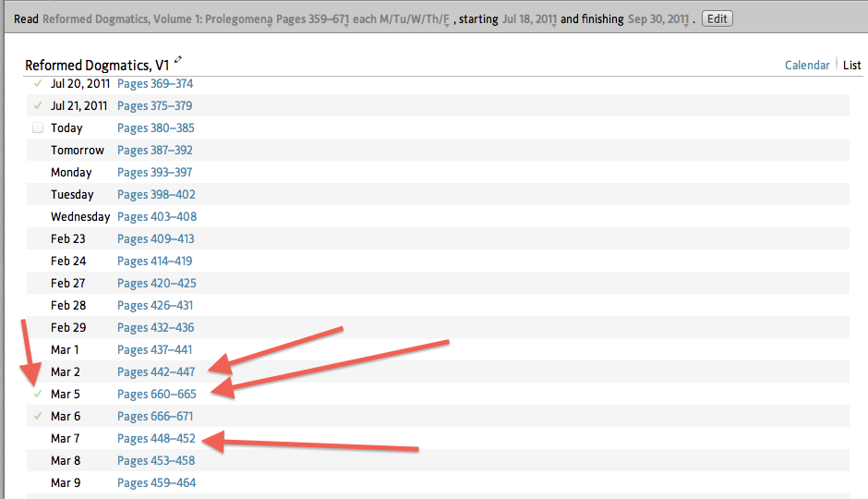868x499 pixels.
Task: Switch to Calendar view
Action: pos(807,66)
